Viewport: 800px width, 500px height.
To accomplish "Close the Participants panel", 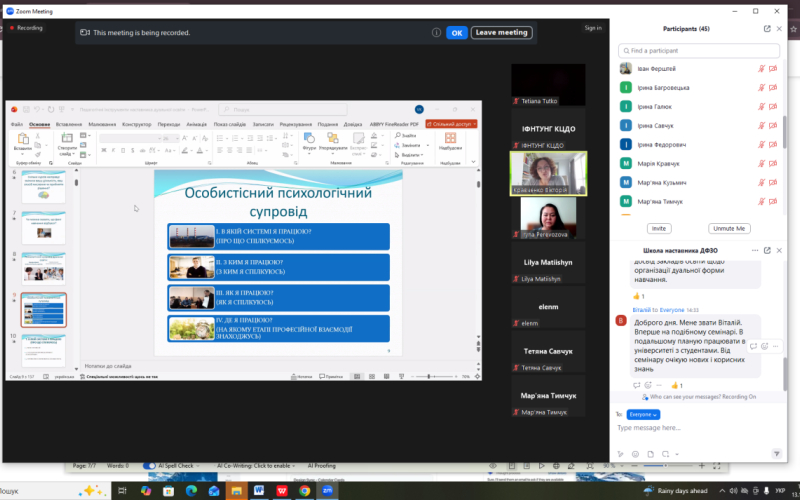I will (x=779, y=29).
